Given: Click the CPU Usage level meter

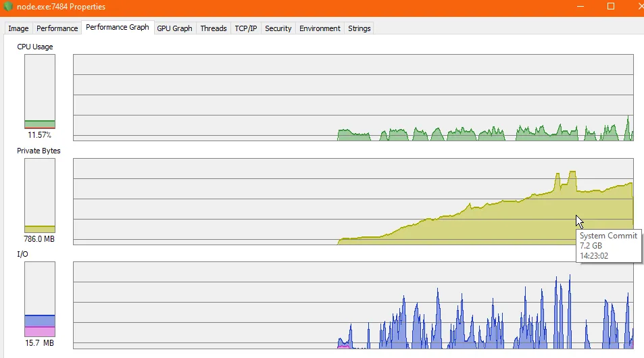Looking at the screenshot, I should (40, 92).
